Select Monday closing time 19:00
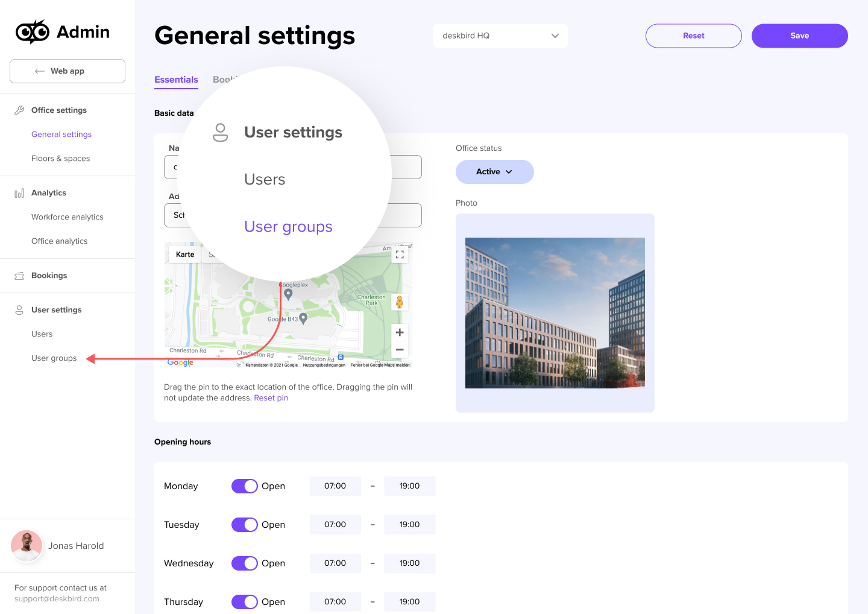 410,486
